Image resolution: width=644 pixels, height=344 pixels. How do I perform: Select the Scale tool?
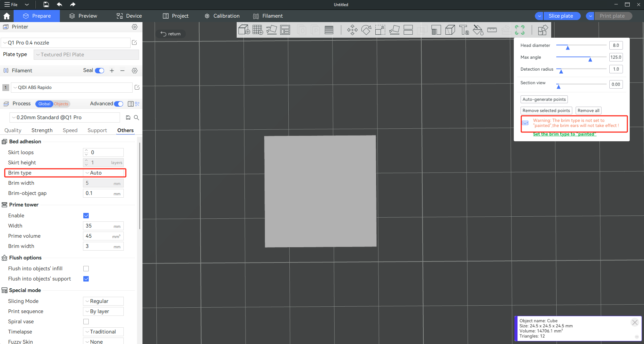click(380, 30)
